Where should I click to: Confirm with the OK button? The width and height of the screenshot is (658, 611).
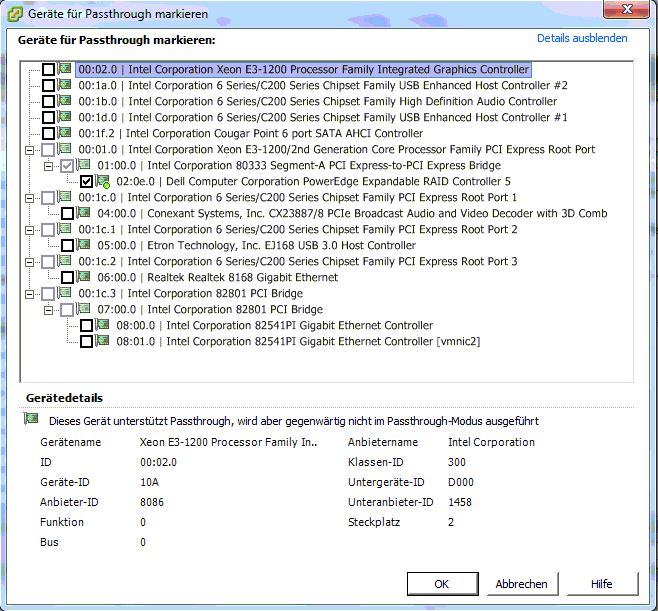pyautogui.click(x=442, y=584)
